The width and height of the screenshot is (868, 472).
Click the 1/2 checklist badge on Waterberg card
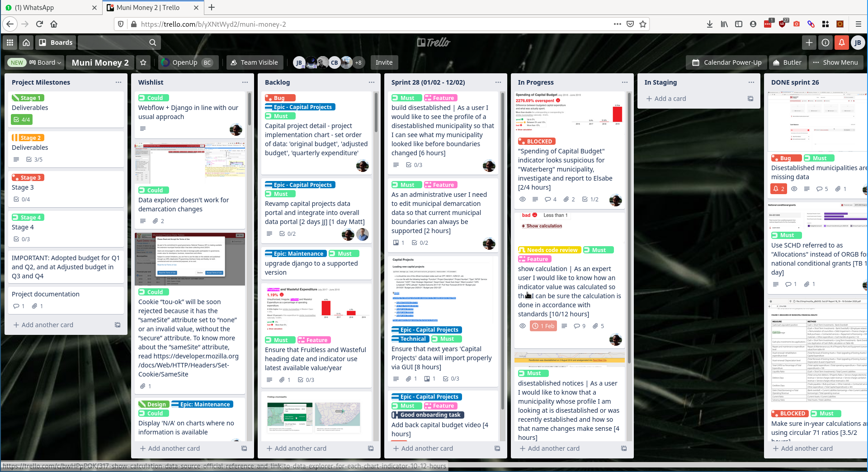click(x=590, y=199)
